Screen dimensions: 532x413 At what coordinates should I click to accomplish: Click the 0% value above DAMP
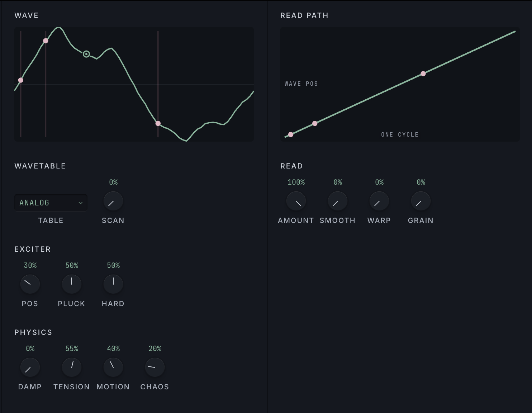pos(30,348)
